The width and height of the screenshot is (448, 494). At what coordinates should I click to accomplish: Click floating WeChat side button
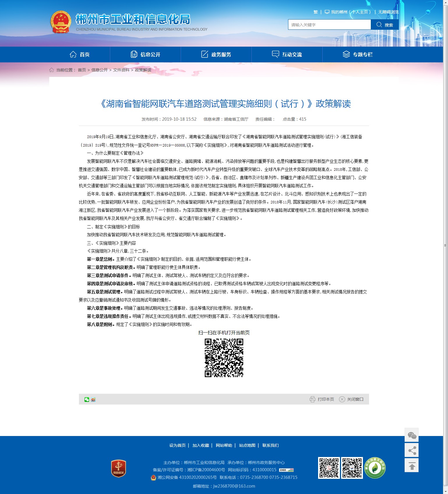coord(412,435)
